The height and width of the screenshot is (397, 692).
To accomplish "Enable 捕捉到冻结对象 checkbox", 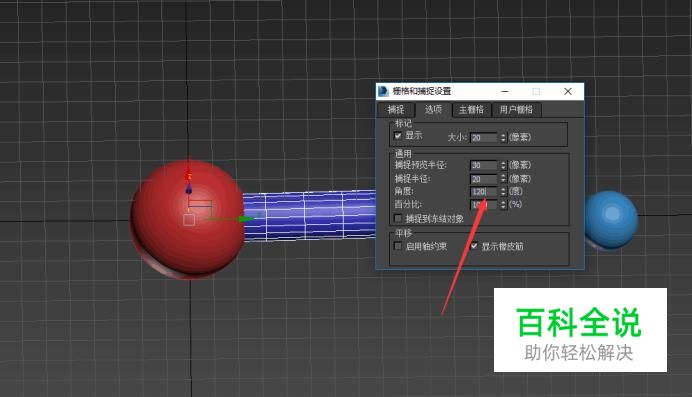I will point(398,218).
